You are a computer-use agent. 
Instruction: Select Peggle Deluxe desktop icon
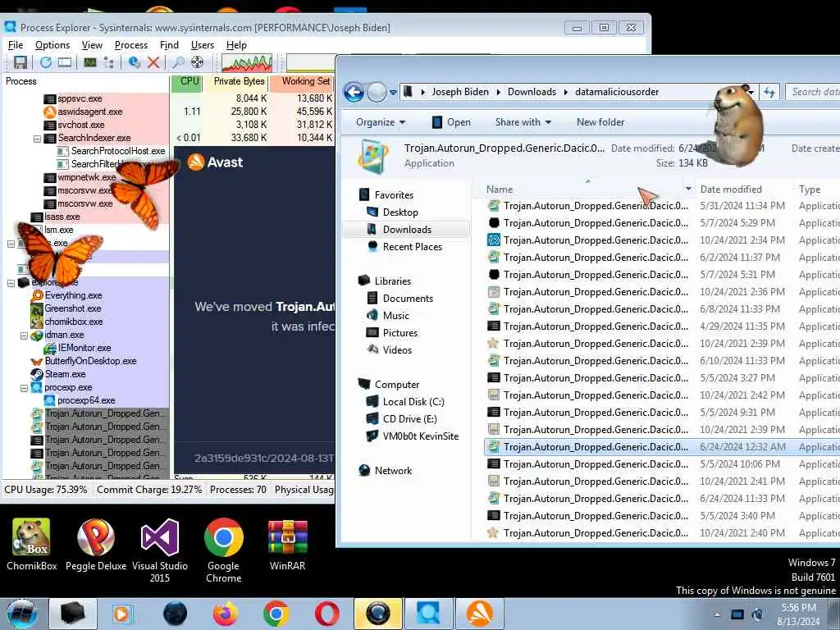[x=96, y=545]
